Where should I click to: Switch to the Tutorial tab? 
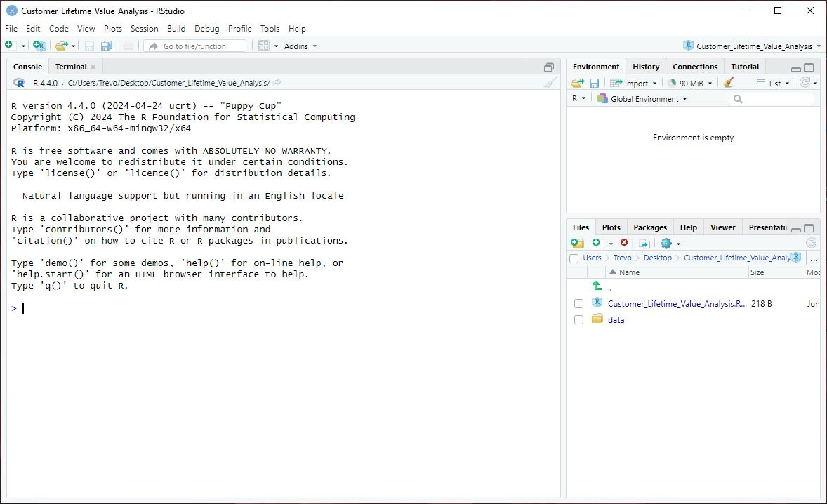click(745, 67)
